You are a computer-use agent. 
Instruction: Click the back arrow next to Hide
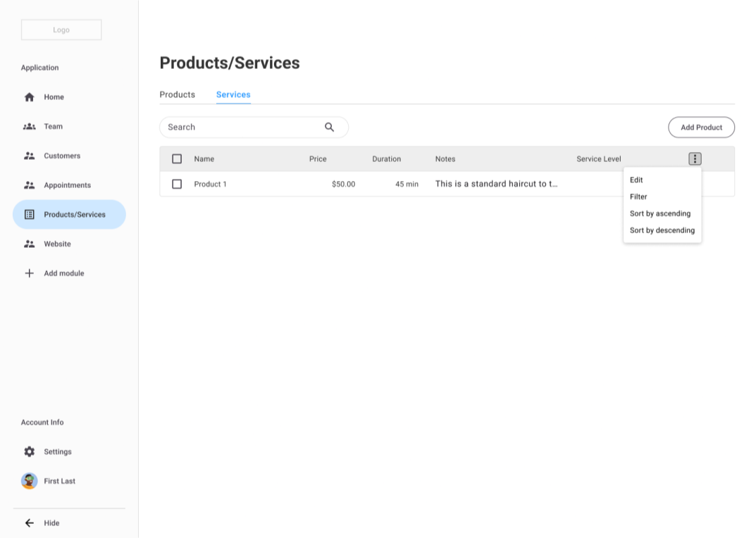coord(29,523)
